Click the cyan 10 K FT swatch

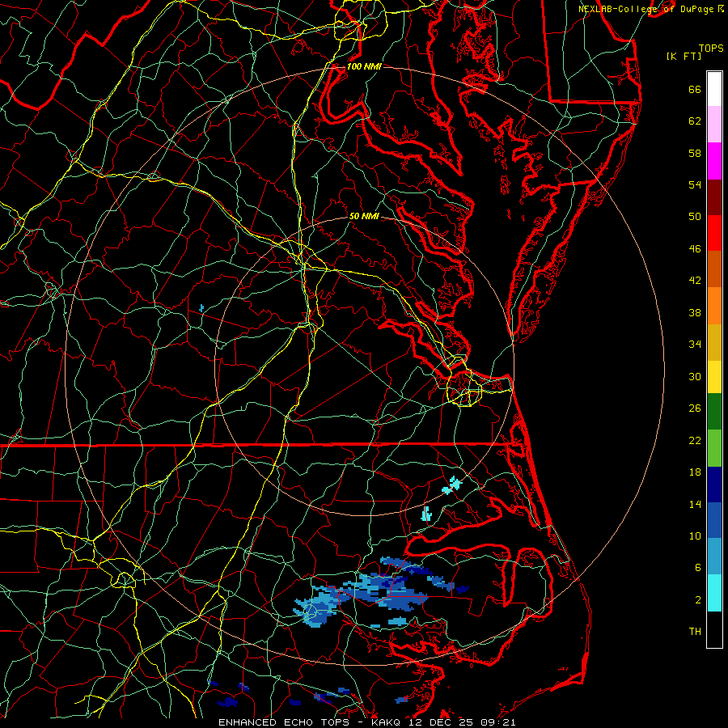point(714,593)
